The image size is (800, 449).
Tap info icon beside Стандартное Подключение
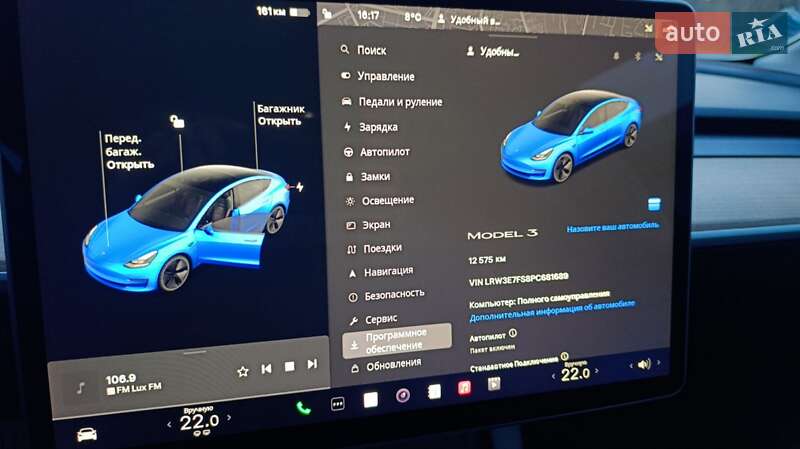tap(564, 356)
